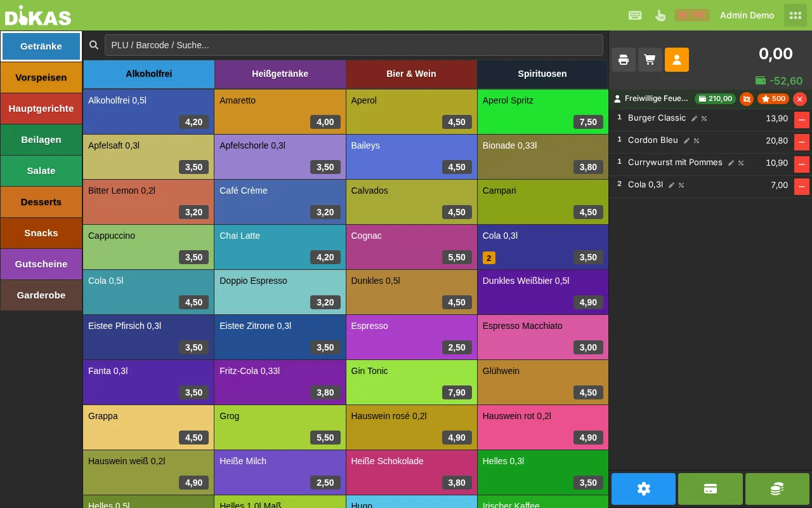Add Cola 0,3l product tile

543,247
